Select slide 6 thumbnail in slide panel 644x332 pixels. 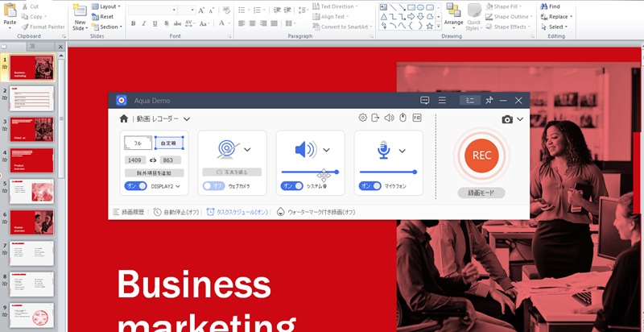(x=31, y=222)
